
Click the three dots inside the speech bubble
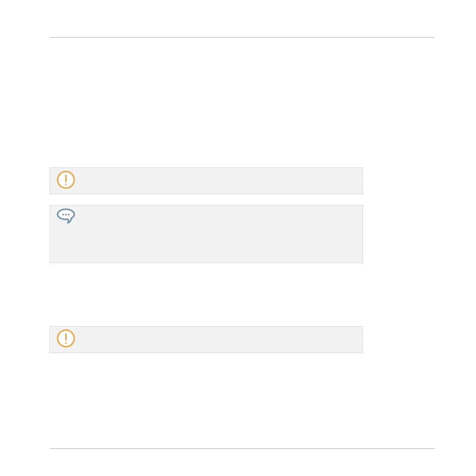[x=66, y=215]
